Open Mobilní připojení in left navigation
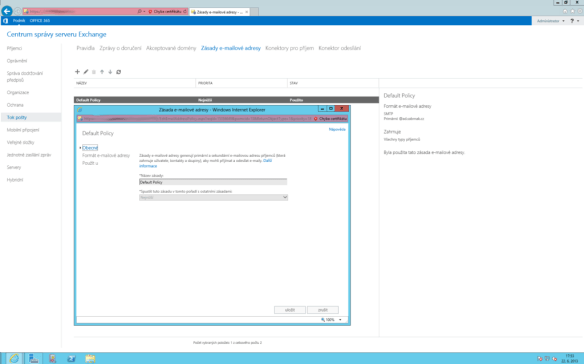Screen dimensions: 584x364 coord(23,130)
